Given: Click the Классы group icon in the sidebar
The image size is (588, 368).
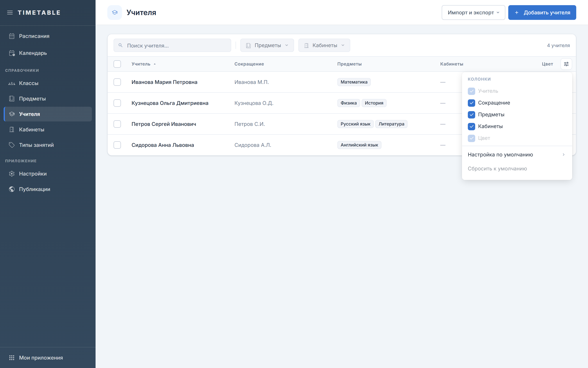Looking at the screenshot, I should point(12,83).
